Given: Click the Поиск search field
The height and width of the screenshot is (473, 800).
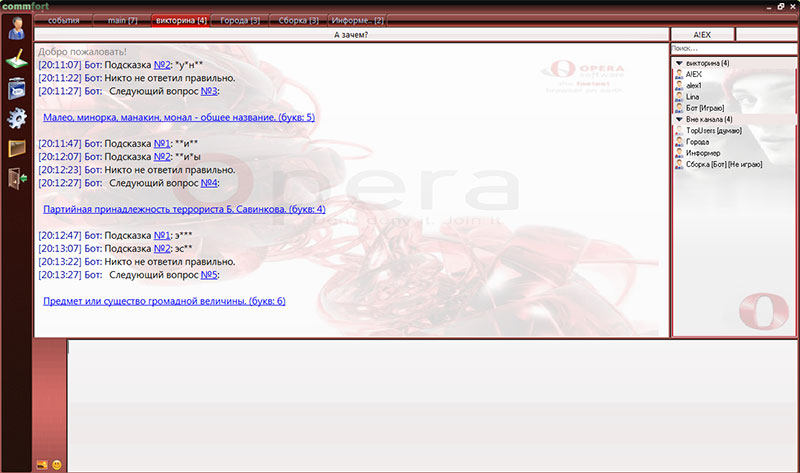Looking at the screenshot, I should (x=732, y=48).
